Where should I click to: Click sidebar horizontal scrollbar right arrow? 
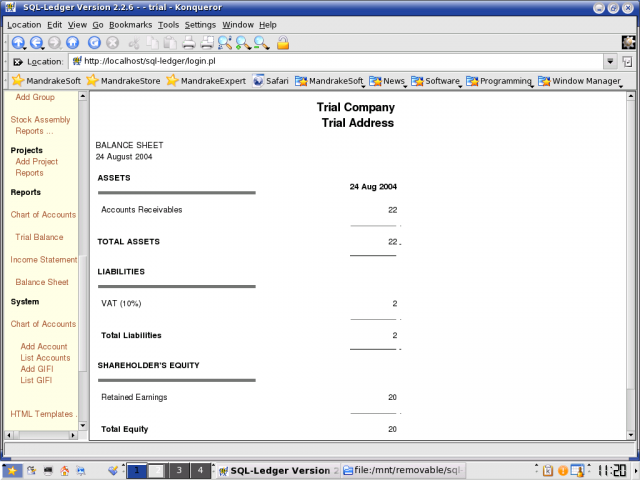73,435
